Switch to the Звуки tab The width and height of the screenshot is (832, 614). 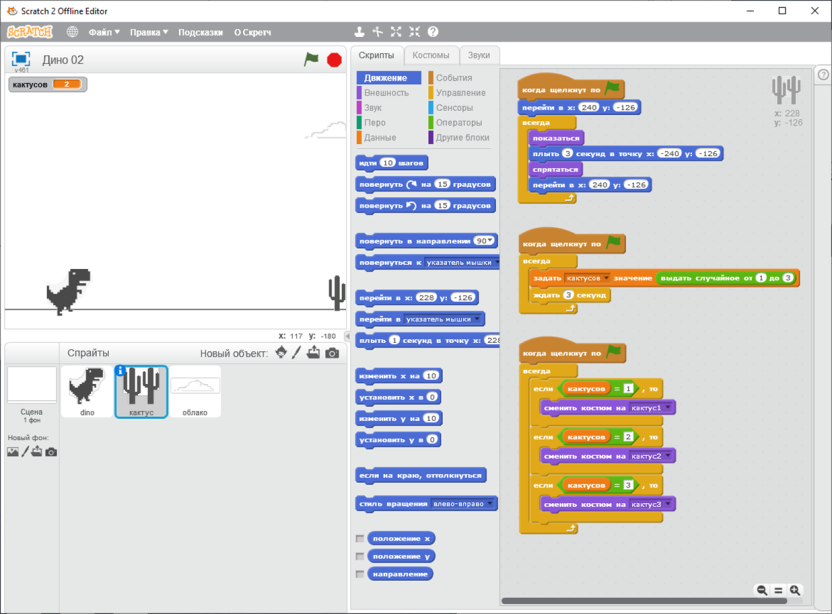479,55
